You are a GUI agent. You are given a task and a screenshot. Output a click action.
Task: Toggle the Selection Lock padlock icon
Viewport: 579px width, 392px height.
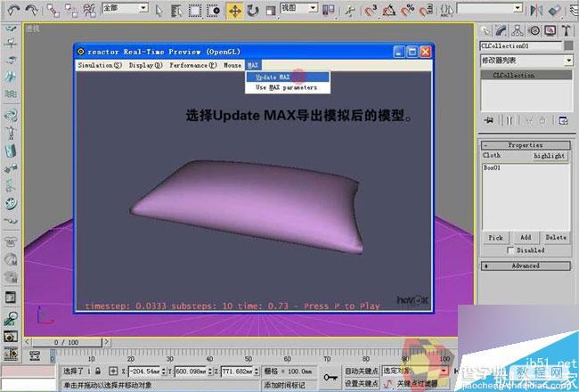(x=98, y=371)
